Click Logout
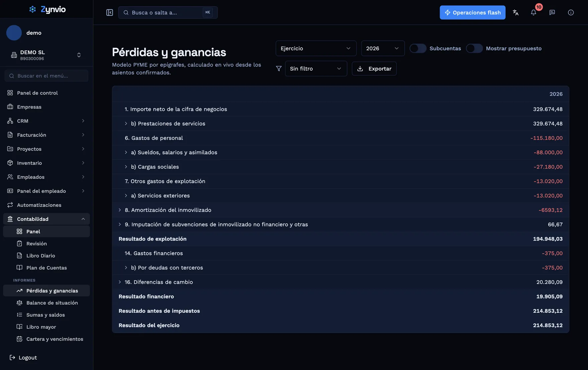 point(23,357)
